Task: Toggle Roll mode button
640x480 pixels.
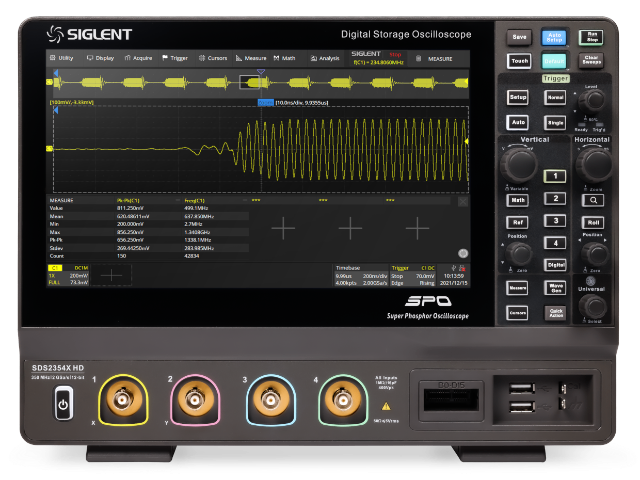Action: tap(593, 222)
